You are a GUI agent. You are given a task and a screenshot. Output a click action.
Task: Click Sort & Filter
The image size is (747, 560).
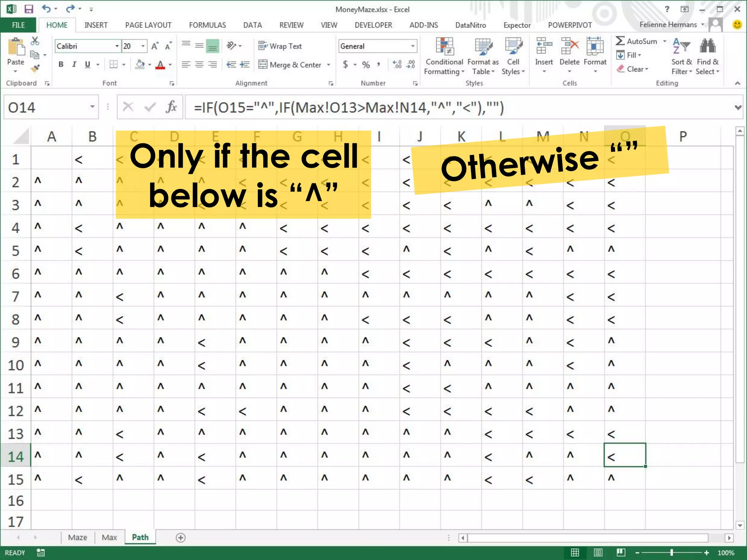681,56
